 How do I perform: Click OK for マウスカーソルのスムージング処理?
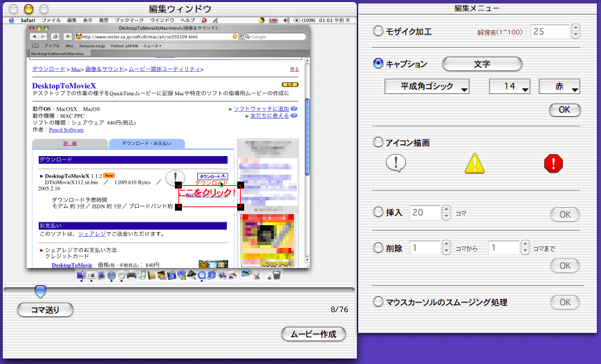pos(565,303)
